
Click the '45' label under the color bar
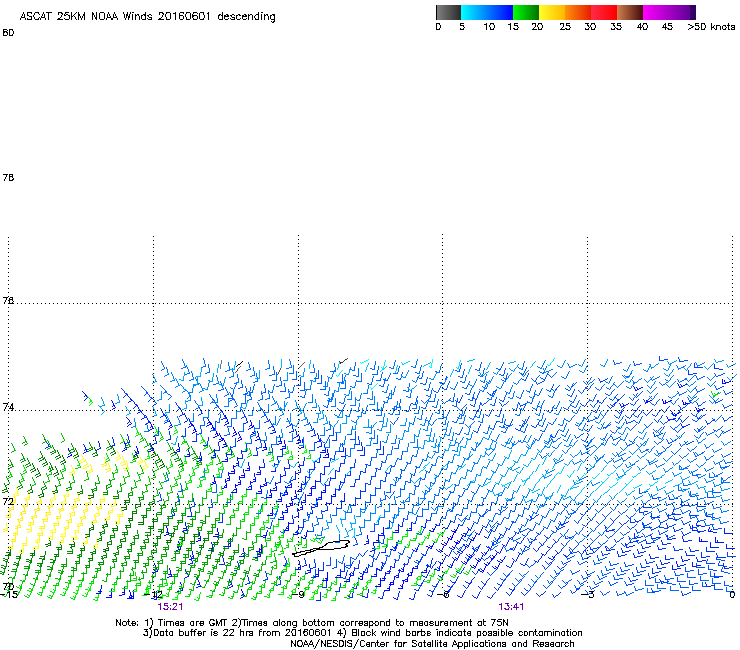[x=667, y=27]
